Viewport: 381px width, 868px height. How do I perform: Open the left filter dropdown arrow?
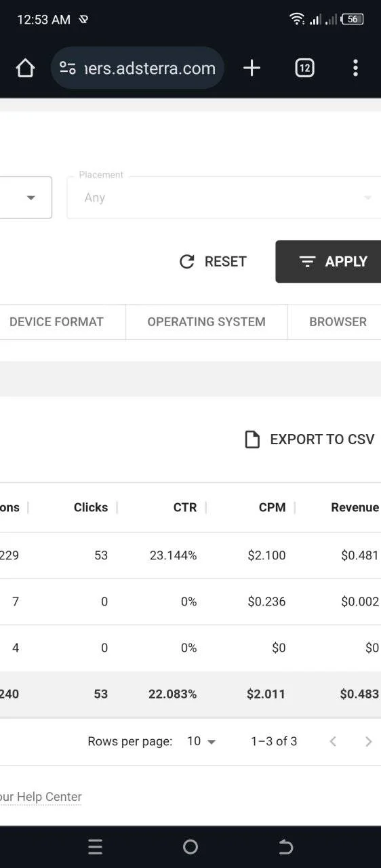(31, 198)
